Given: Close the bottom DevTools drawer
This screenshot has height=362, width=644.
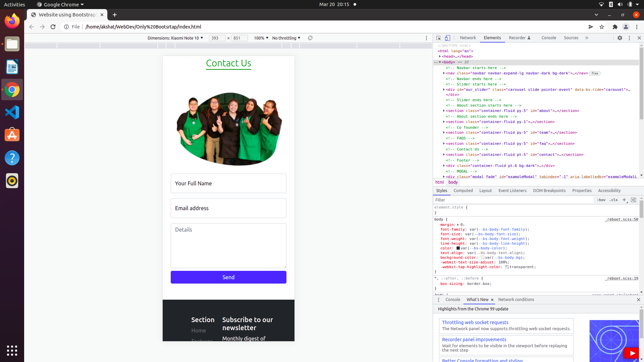Looking at the screenshot, I should click(x=638, y=300).
